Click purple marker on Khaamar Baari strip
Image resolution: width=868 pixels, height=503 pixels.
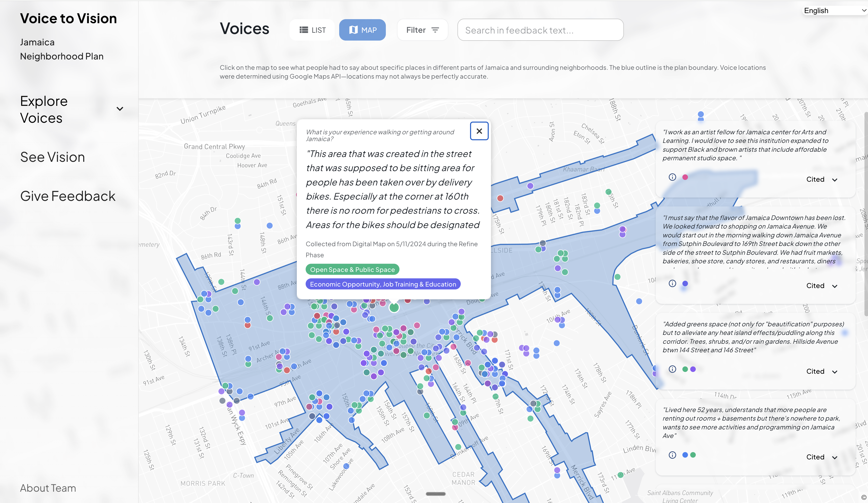[x=530, y=186]
